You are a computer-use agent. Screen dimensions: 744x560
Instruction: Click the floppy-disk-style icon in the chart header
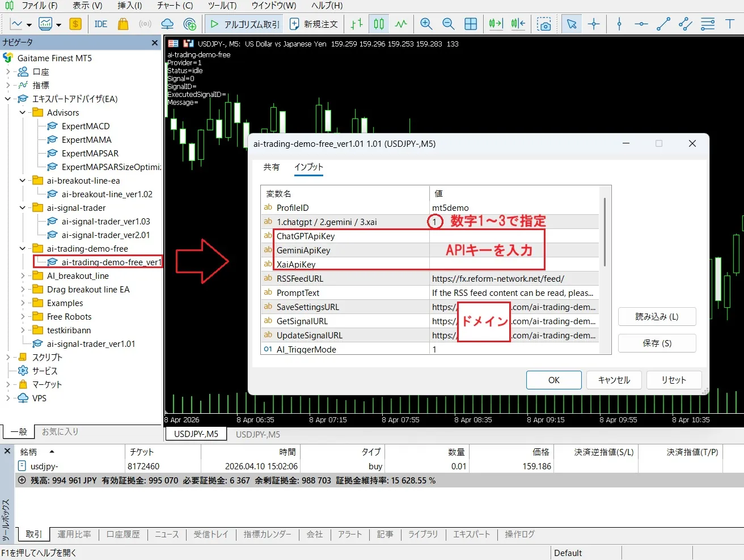[x=188, y=44]
